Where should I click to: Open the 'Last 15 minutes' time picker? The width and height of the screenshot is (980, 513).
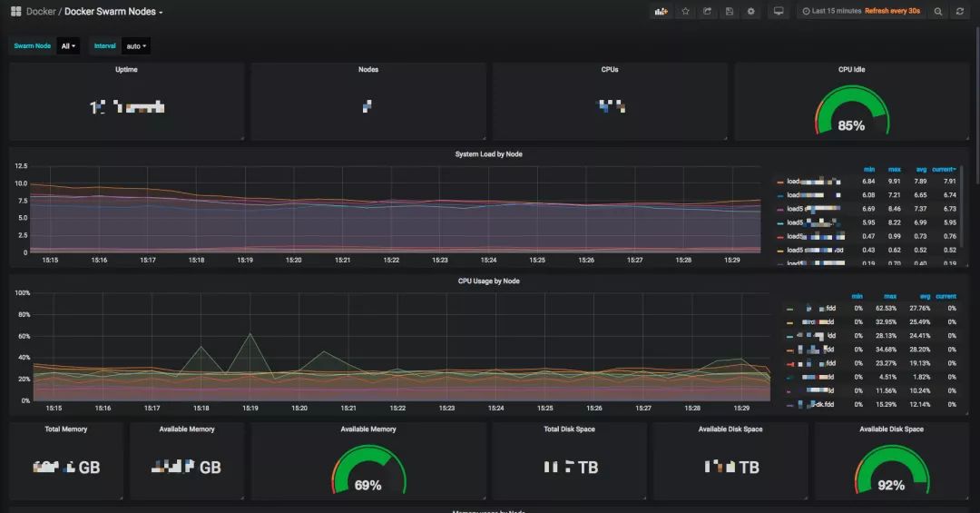831,11
